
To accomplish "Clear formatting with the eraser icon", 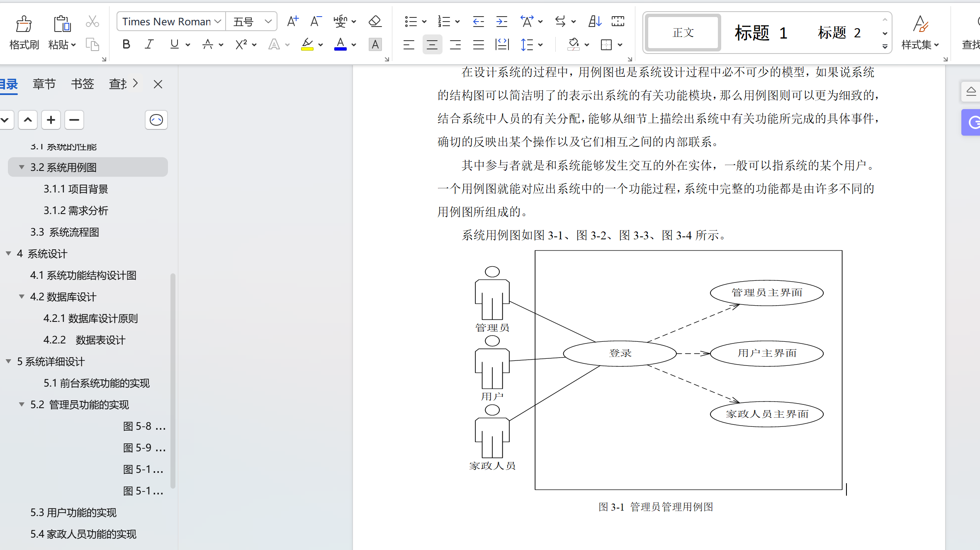I will 374,21.
